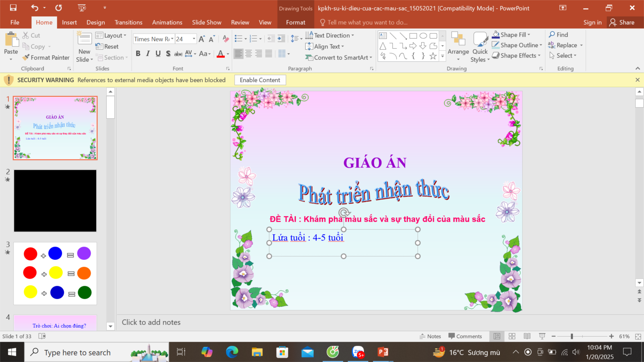This screenshot has height=362, width=644.
Task: Select the star shape in the shapes gallery
Action: point(433,56)
